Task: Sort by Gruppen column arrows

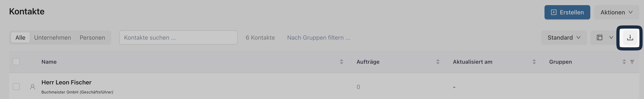Action: [x=624, y=62]
